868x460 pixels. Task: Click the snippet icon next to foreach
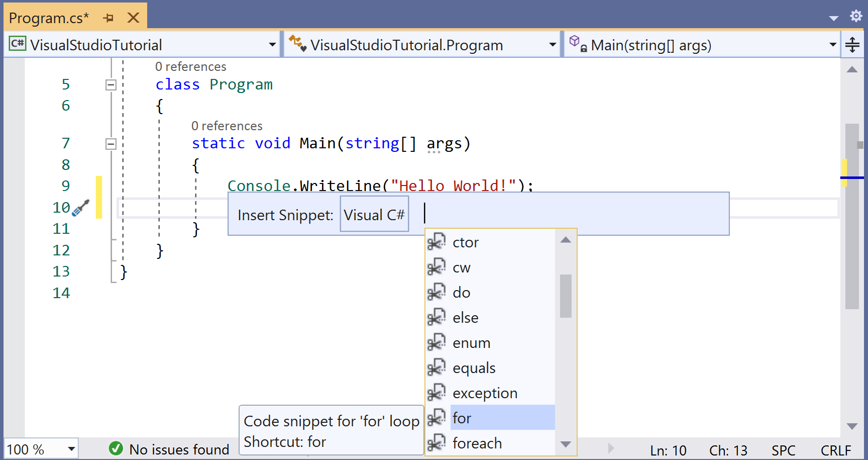coord(437,443)
